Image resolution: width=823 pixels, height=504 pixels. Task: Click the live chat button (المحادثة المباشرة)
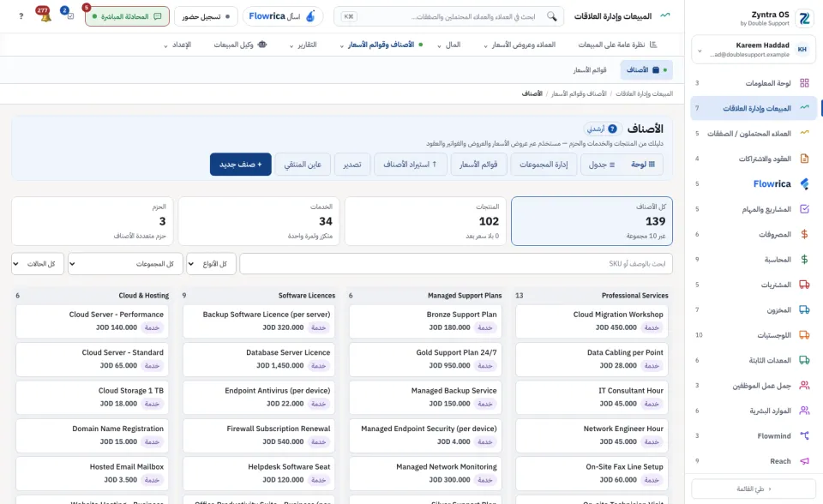click(x=127, y=16)
